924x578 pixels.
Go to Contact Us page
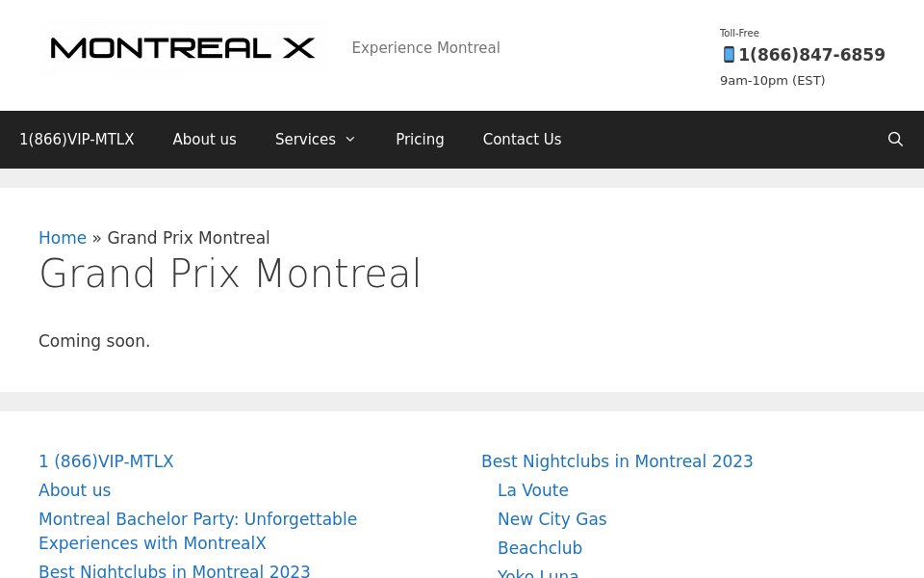click(x=522, y=140)
